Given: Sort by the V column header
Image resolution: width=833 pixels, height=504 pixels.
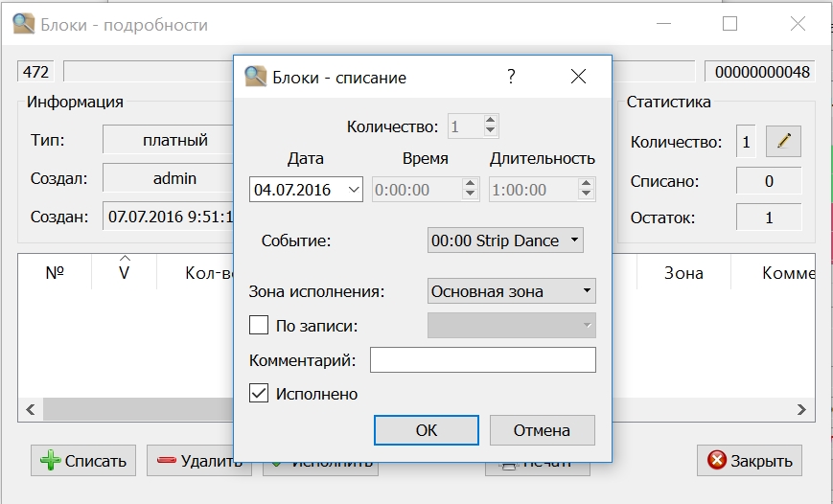Looking at the screenshot, I should coord(124,272).
